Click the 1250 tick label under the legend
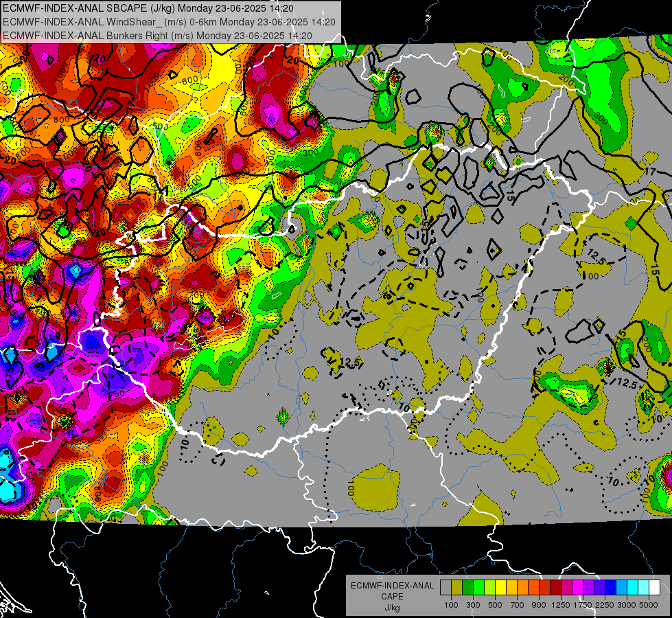 coord(561,605)
